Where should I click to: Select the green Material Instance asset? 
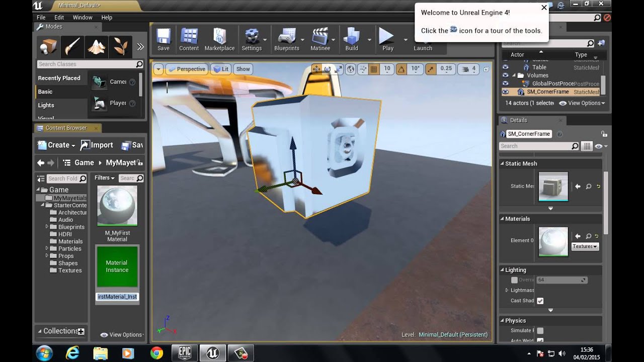pyautogui.click(x=117, y=266)
